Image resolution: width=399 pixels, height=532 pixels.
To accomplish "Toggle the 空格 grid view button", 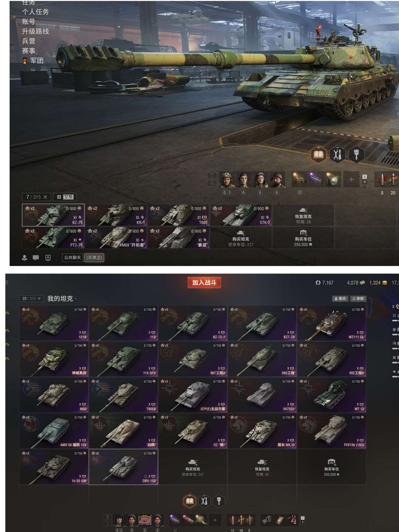I will pos(65,197).
